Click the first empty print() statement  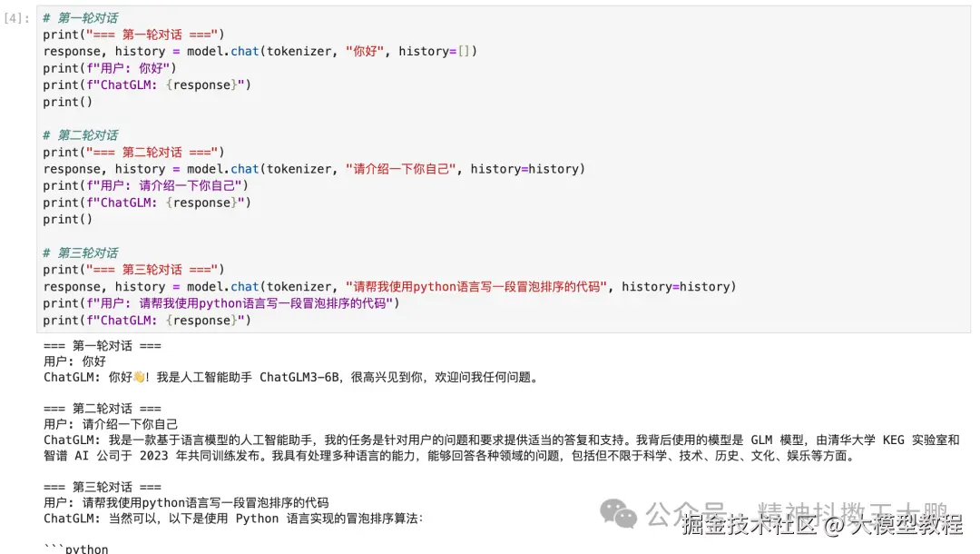pos(67,102)
